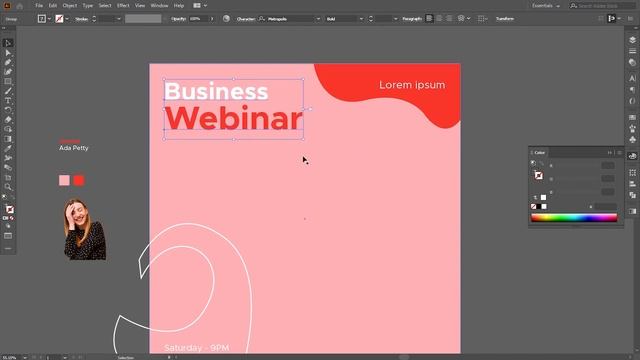Select the Eyedropper tool

click(x=8, y=149)
